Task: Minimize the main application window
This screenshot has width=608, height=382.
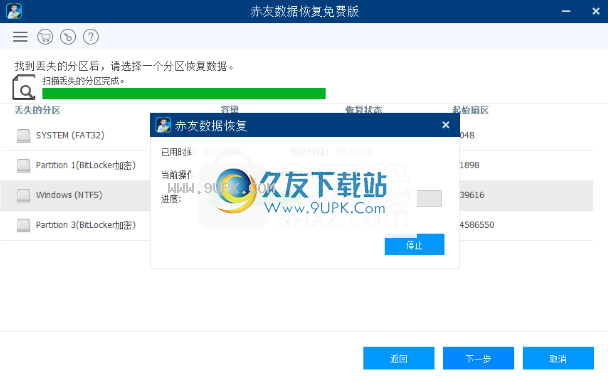Action: [566, 11]
